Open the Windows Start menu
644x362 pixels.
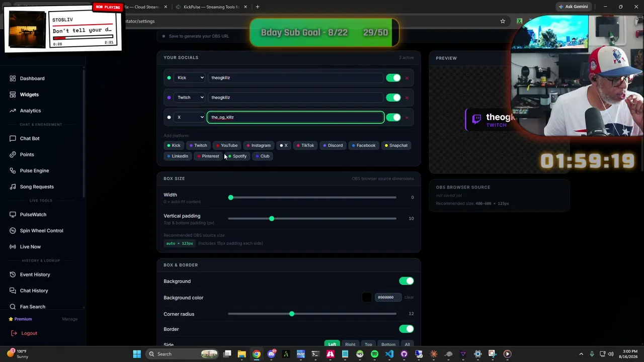click(x=137, y=354)
